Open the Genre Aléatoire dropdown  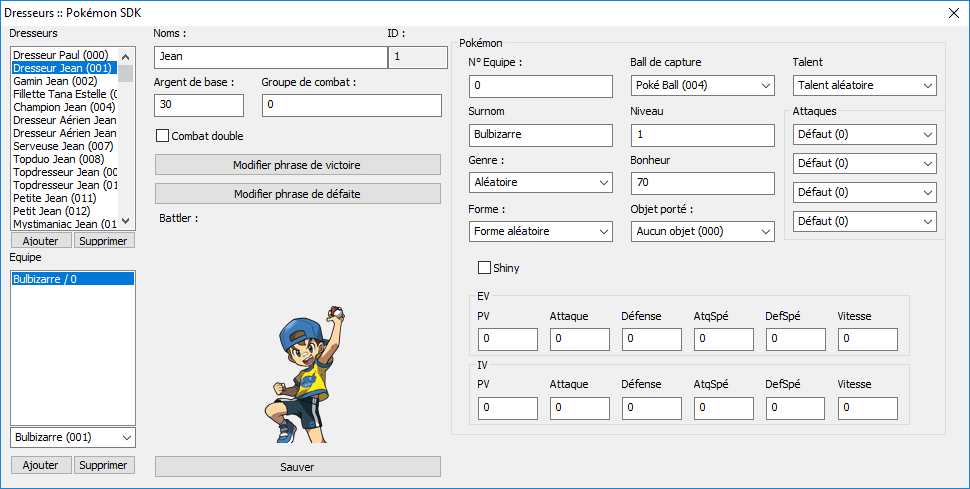[x=541, y=183]
